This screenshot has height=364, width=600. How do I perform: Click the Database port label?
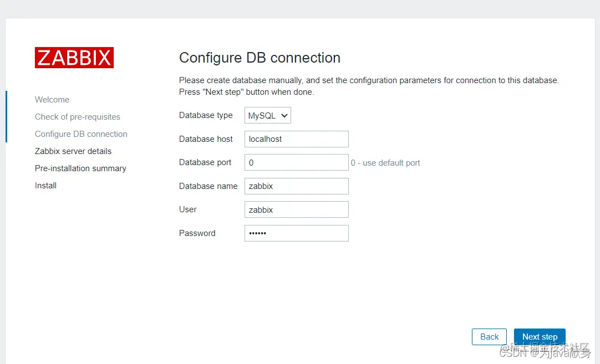(205, 162)
